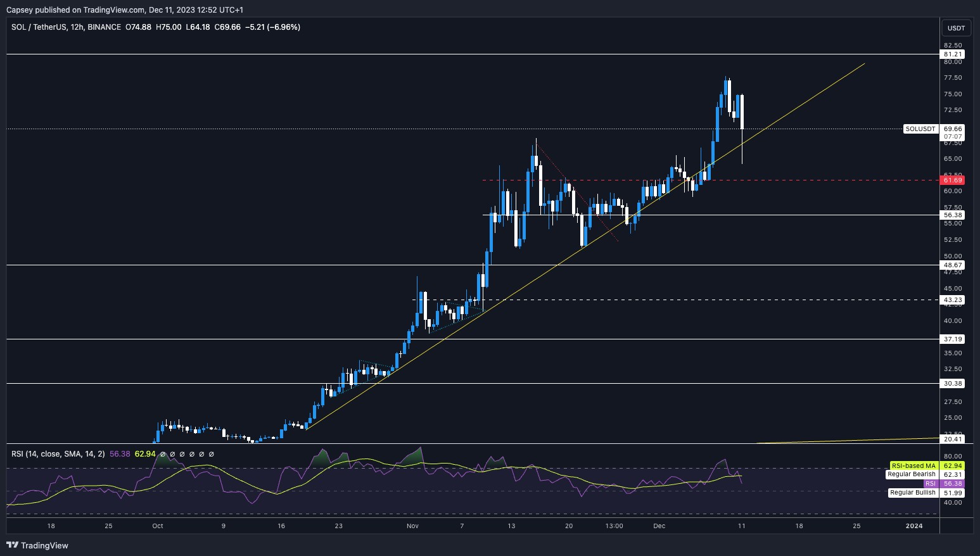The height and width of the screenshot is (556, 980).
Task: Select the date 23 on time axis
Action: (339, 526)
